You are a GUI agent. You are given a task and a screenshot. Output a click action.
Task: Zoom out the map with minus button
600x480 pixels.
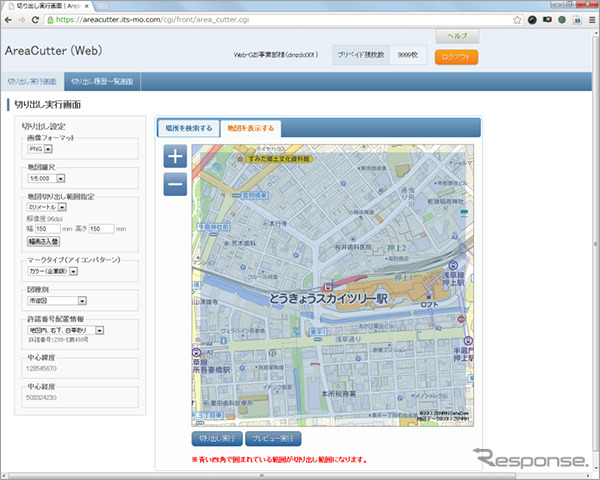[175, 184]
